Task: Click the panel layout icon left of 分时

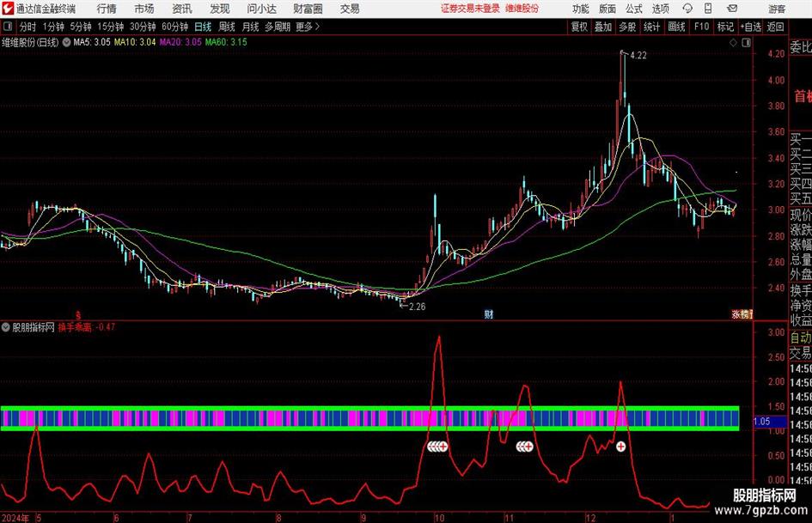Action: point(8,27)
